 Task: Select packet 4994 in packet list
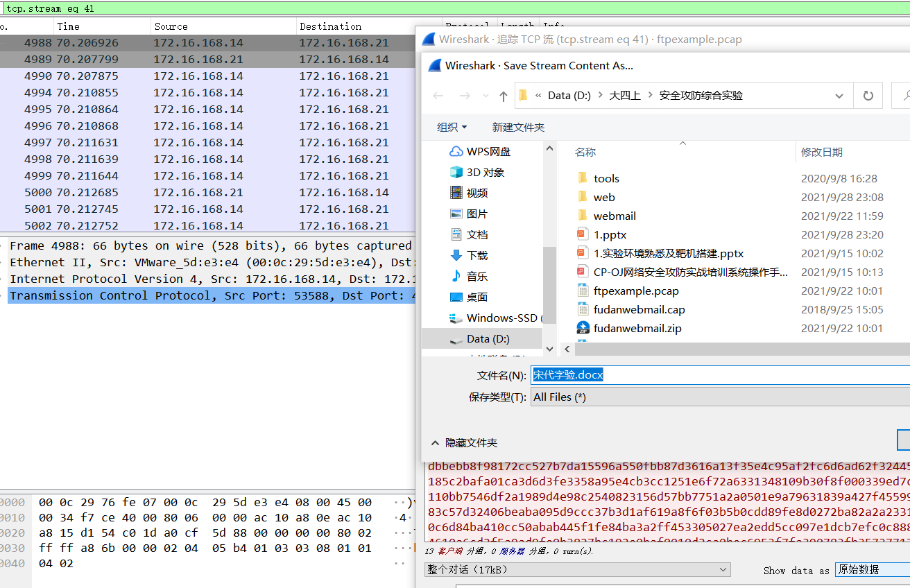pos(207,93)
